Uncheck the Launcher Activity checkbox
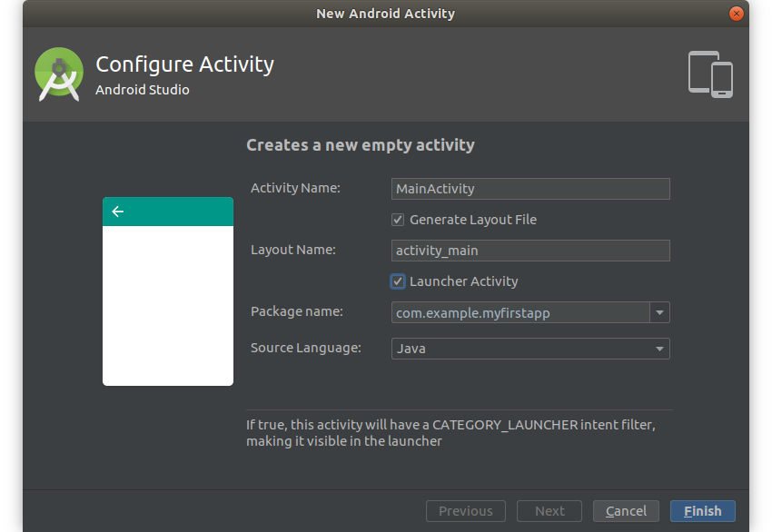 [398, 281]
